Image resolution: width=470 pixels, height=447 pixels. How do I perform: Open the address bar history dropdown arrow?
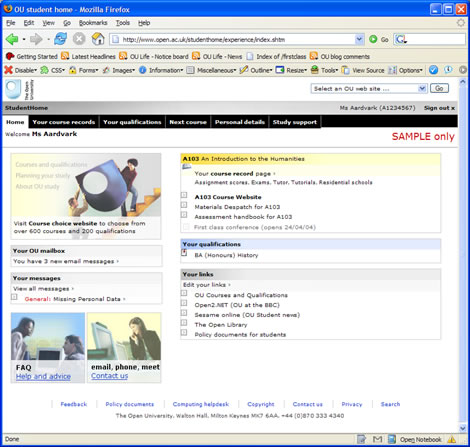coord(359,39)
